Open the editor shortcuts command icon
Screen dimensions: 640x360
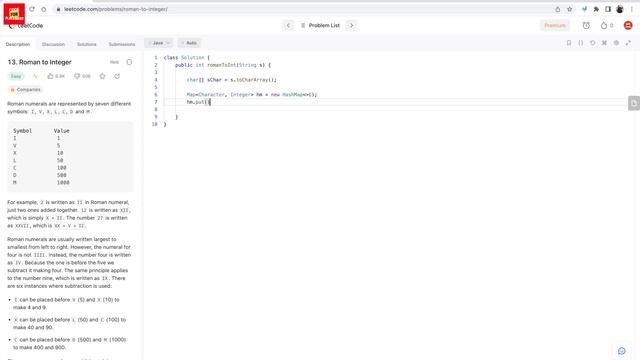coord(604,43)
